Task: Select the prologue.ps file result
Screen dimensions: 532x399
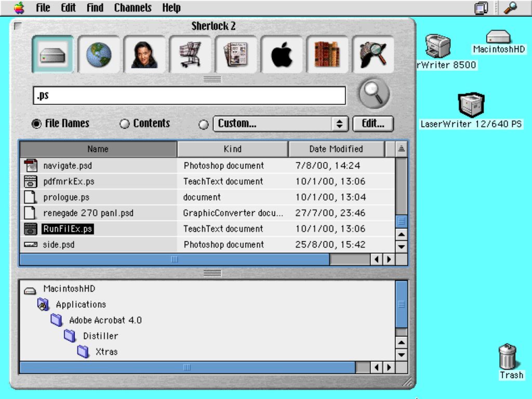Action: pos(66,197)
